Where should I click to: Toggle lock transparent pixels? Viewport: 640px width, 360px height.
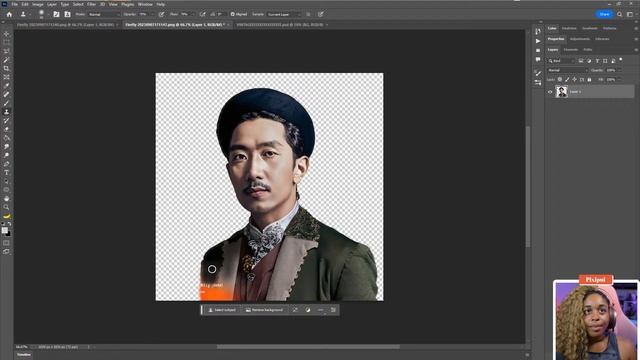pyautogui.click(x=560, y=80)
